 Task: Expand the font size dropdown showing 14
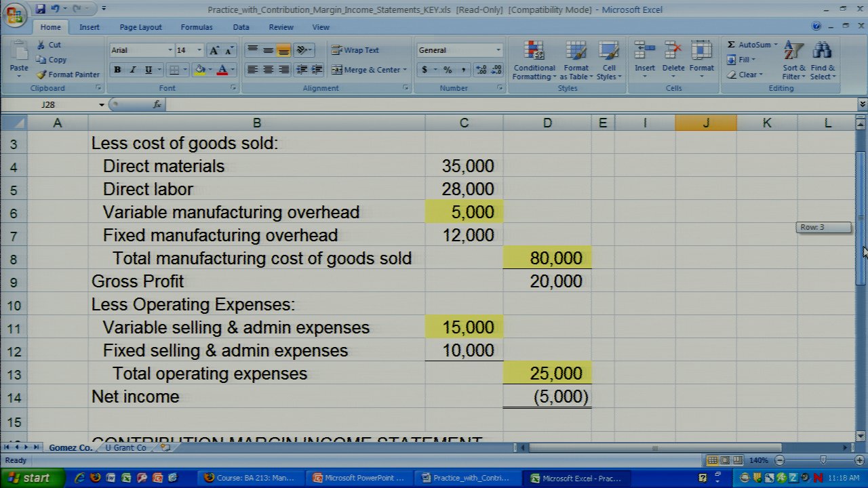[x=199, y=50]
